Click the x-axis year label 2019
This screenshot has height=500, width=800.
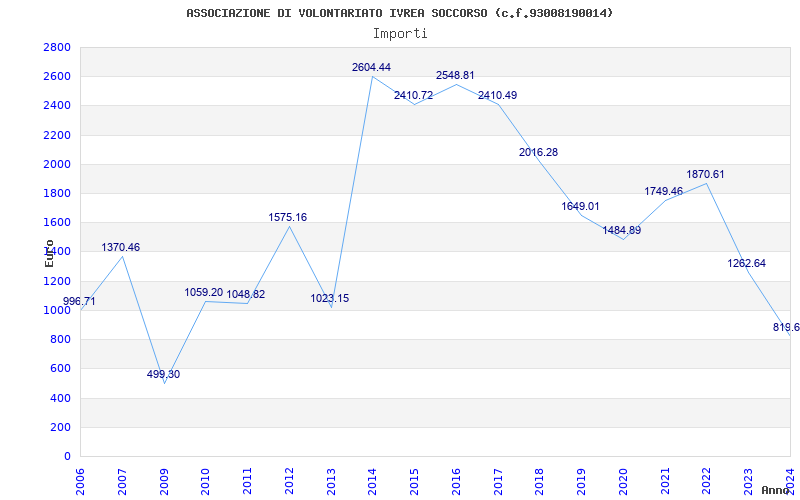coord(582,481)
